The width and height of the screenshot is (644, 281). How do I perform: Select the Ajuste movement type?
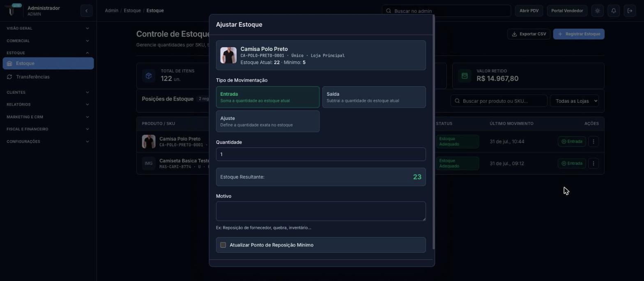(268, 121)
